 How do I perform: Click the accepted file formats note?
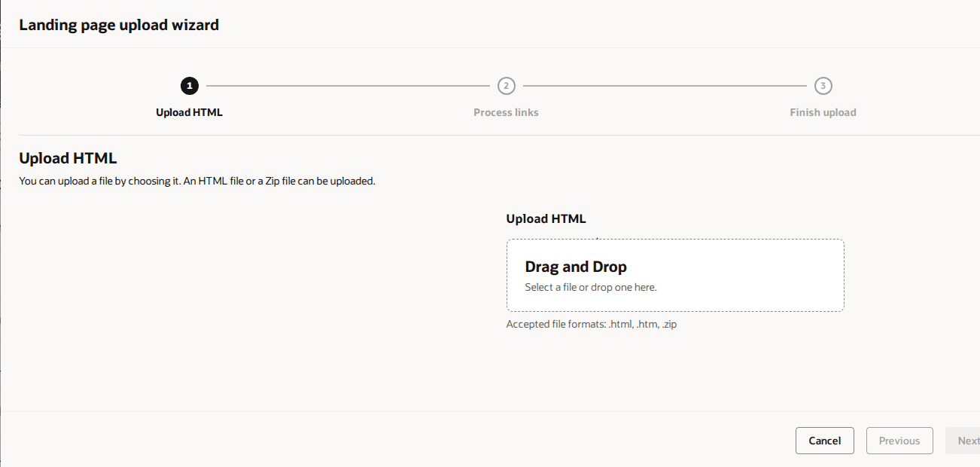(x=592, y=323)
